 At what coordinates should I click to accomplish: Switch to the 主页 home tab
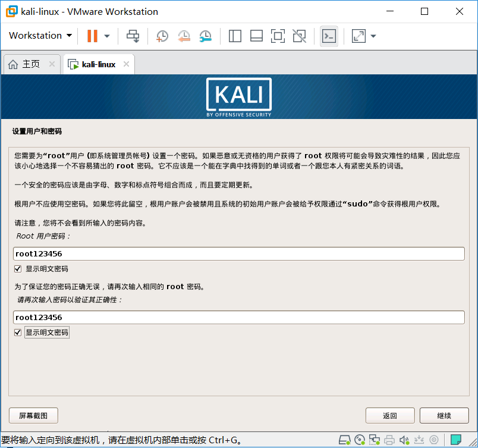click(31, 64)
